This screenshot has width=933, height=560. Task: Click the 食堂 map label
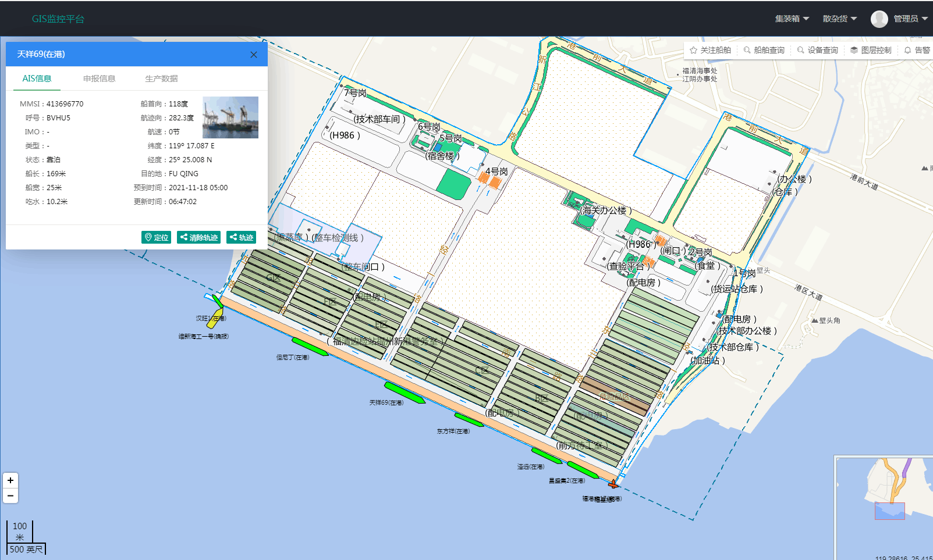pos(708,266)
